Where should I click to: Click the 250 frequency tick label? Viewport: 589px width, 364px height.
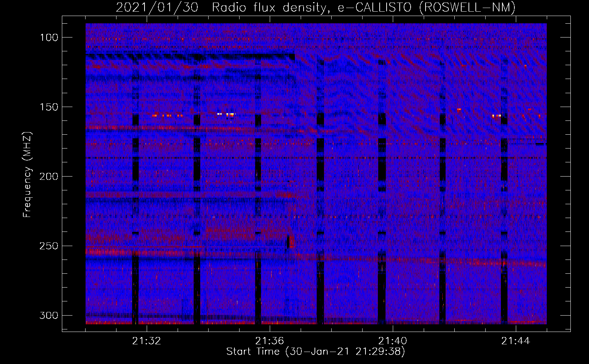click(48, 246)
